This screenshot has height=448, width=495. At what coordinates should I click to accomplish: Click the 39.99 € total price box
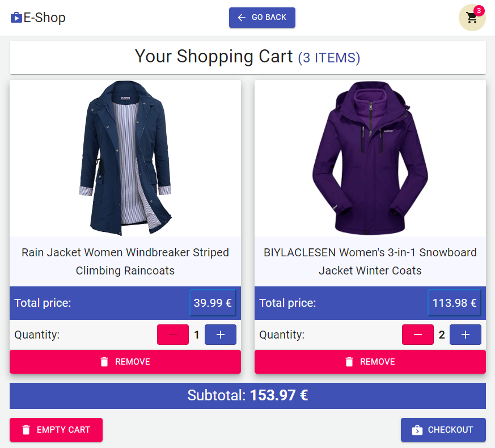point(213,303)
